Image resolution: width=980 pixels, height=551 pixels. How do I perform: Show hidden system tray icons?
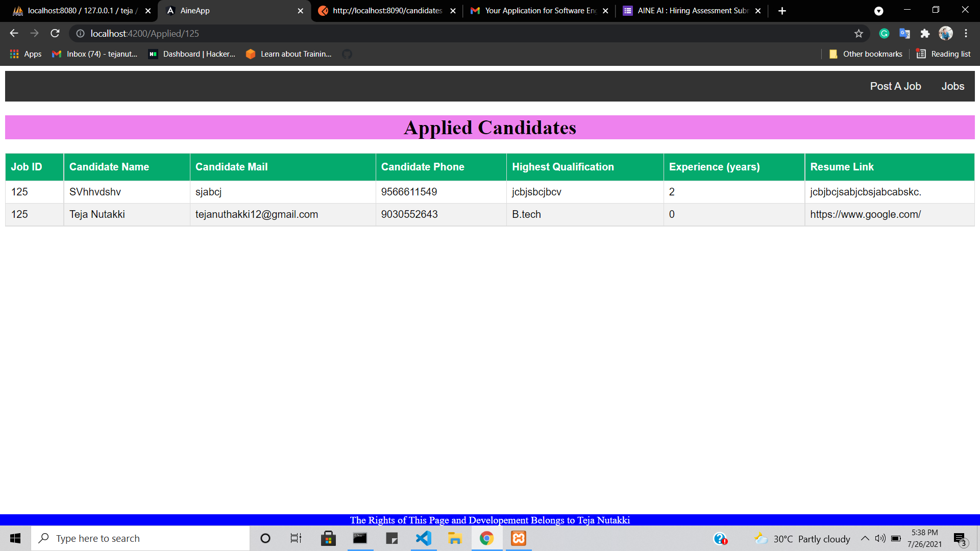(x=865, y=538)
